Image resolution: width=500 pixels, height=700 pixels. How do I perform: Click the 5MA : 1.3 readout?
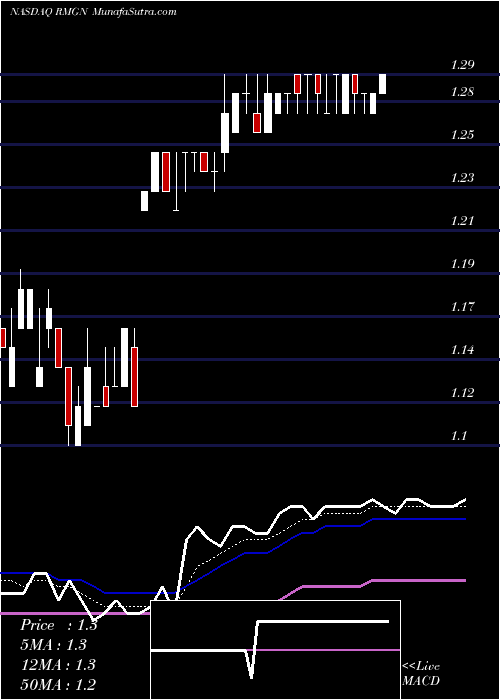pos(53,645)
